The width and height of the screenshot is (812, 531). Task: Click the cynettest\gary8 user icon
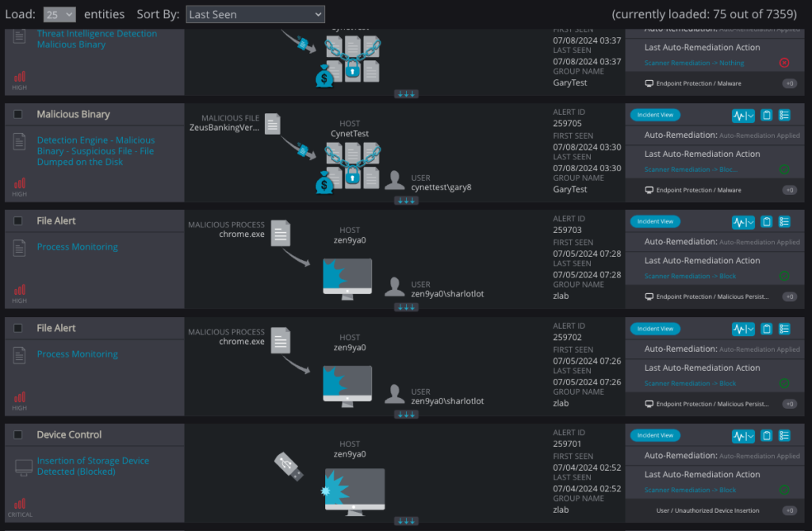click(395, 181)
